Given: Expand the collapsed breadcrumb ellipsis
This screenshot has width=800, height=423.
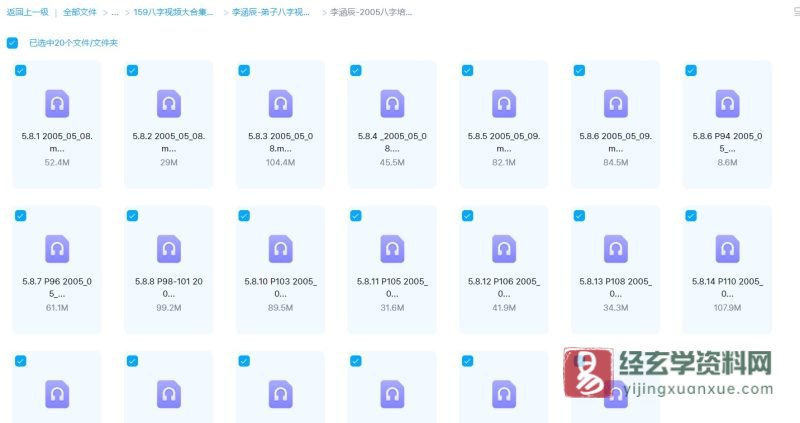Looking at the screenshot, I should coord(115,13).
